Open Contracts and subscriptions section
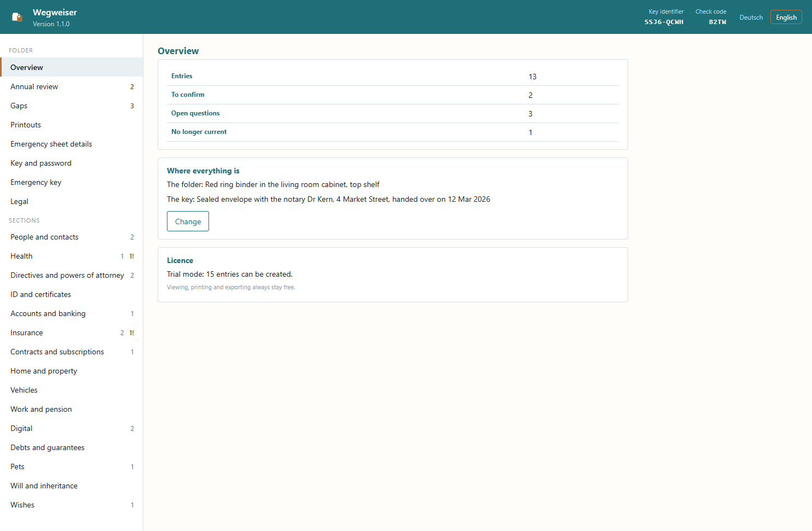 tap(71, 352)
